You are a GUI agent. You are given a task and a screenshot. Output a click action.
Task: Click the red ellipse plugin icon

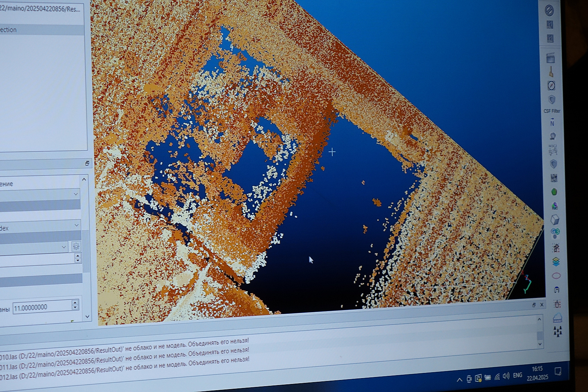(x=556, y=276)
